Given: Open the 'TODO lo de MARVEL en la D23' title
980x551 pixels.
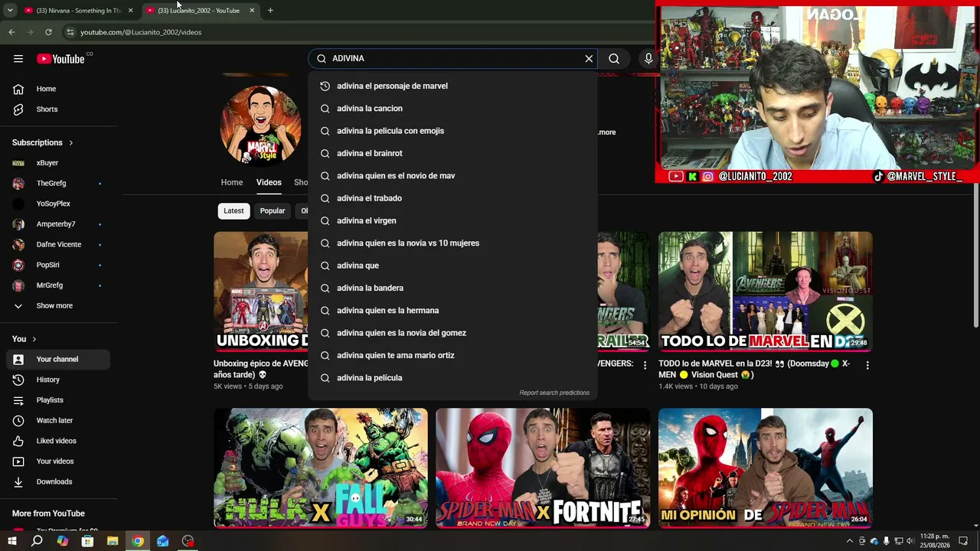Looking at the screenshot, I should [754, 369].
